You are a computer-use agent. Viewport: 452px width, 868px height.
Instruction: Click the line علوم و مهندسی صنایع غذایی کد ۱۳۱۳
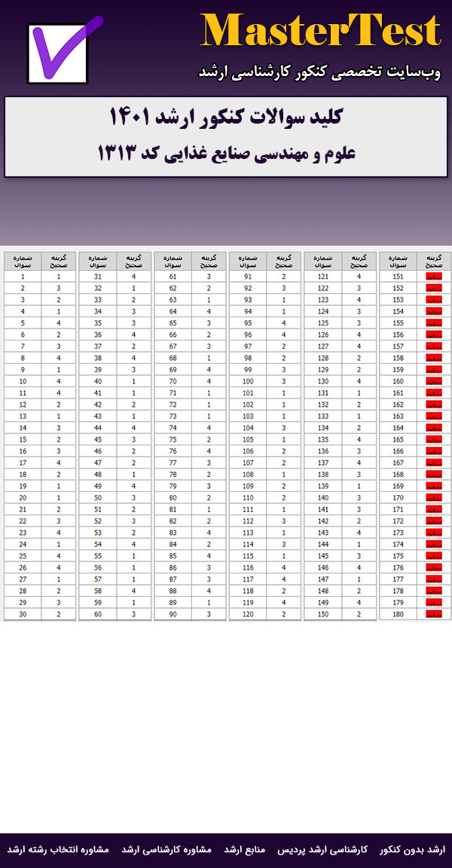click(226, 153)
